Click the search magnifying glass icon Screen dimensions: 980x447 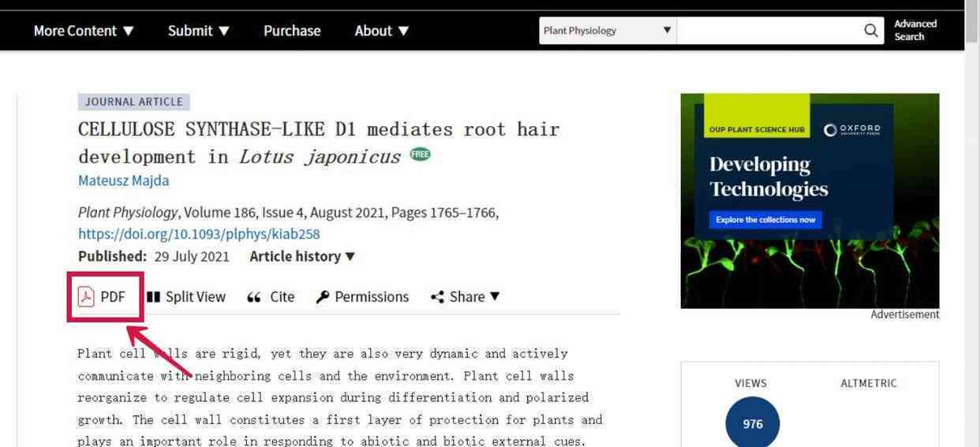pos(871,31)
